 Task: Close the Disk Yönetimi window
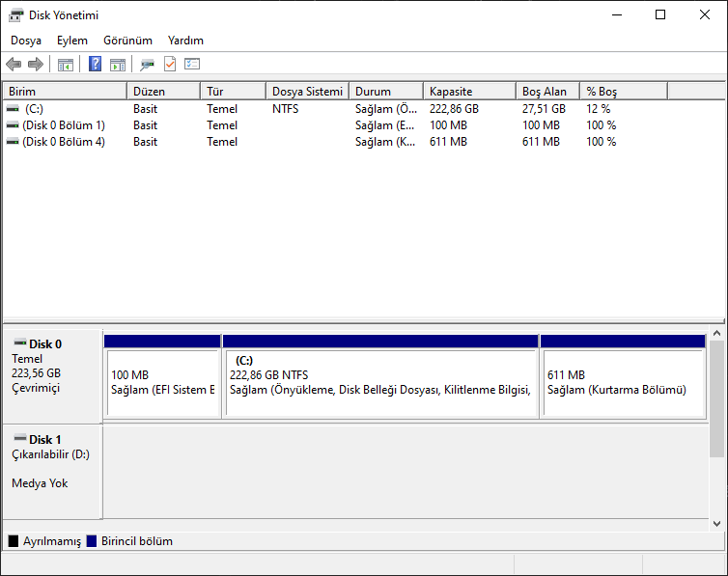(x=704, y=14)
